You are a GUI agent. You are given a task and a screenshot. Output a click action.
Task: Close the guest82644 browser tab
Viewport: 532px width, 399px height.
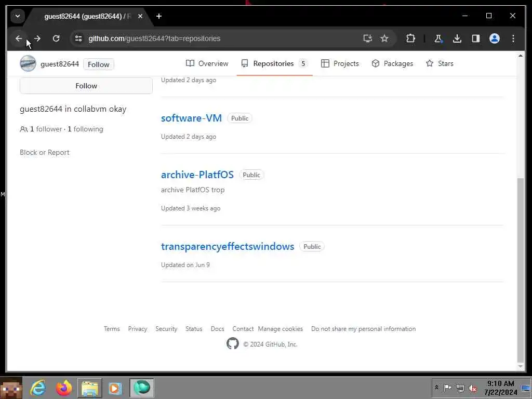pyautogui.click(x=140, y=16)
